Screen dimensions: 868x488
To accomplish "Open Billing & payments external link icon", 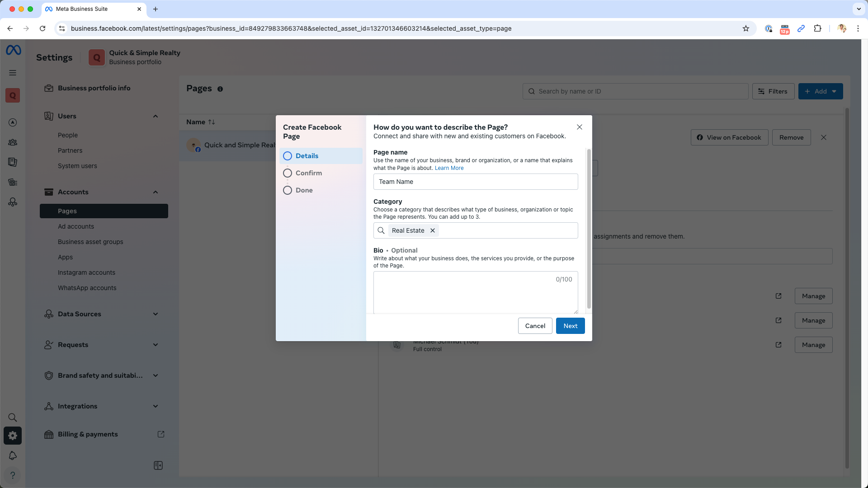I will pos(161,434).
